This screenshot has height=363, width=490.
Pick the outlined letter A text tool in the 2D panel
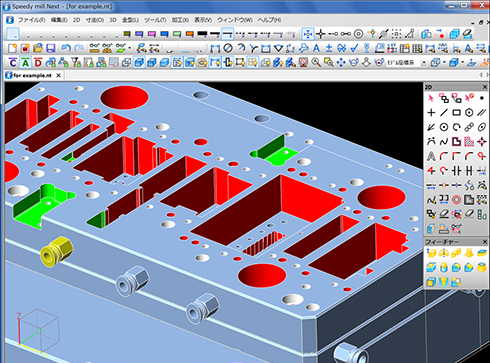(x=431, y=156)
